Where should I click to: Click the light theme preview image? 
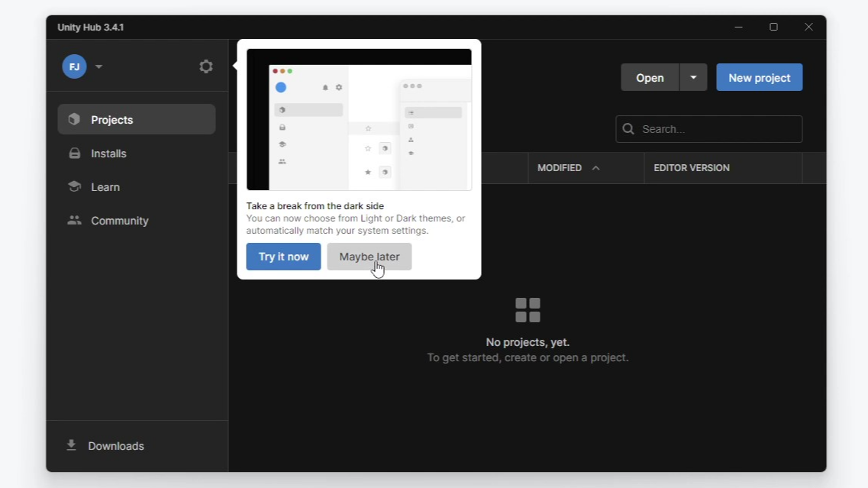tap(360, 120)
